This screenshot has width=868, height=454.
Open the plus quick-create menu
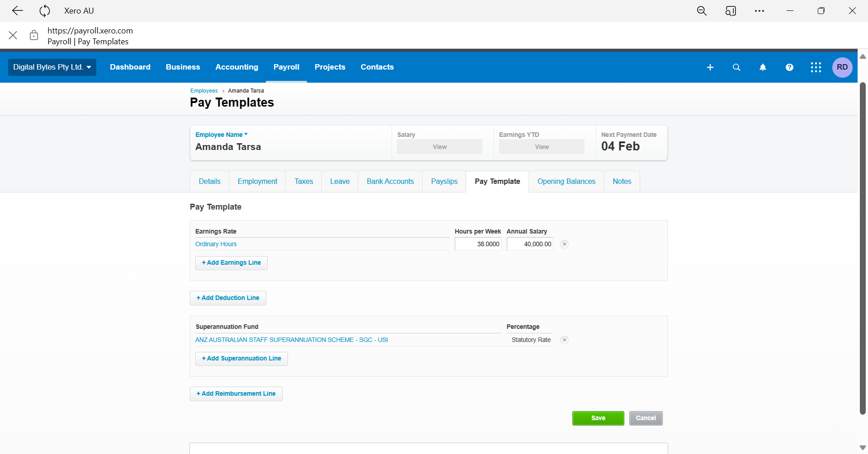710,67
